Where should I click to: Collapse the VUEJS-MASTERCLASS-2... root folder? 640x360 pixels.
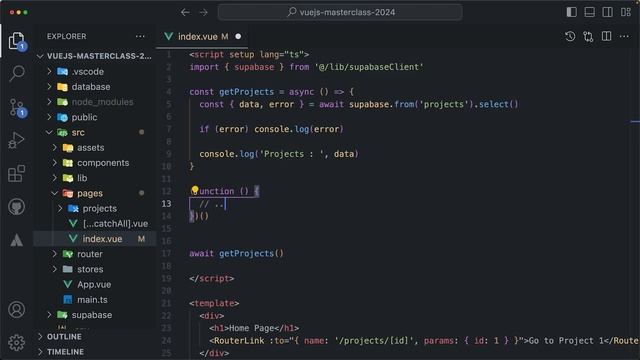pyautogui.click(x=95, y=56)
